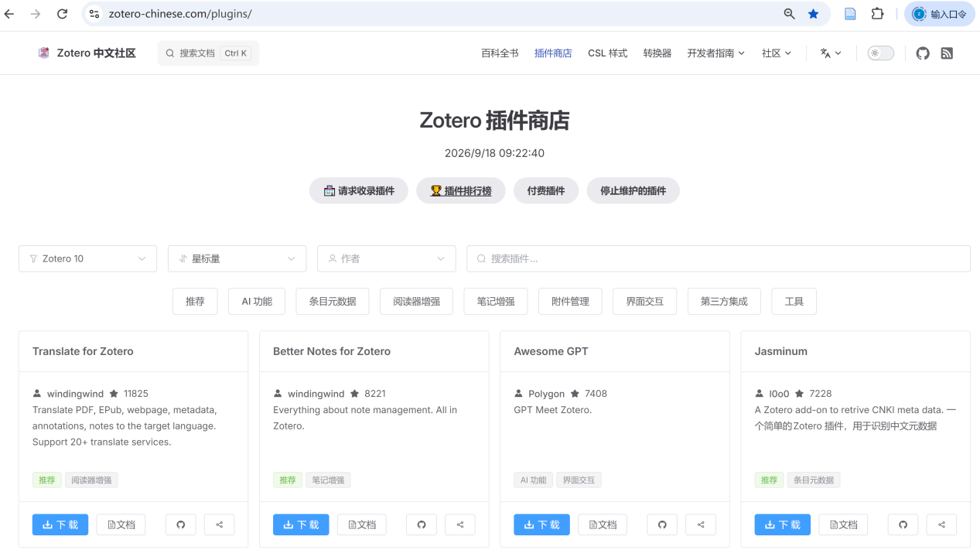980x557 pixels.
Task: Filter by 附件管理 category
Action: (x=570, y=301)
